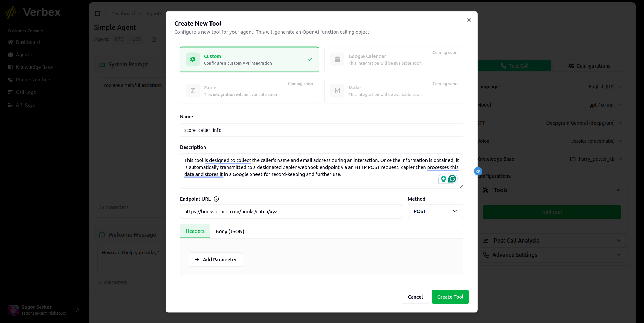Viewport: 644px width, 323px height.
Task: Open Phone Numbers in the sidebar
Action: (33, 80)
